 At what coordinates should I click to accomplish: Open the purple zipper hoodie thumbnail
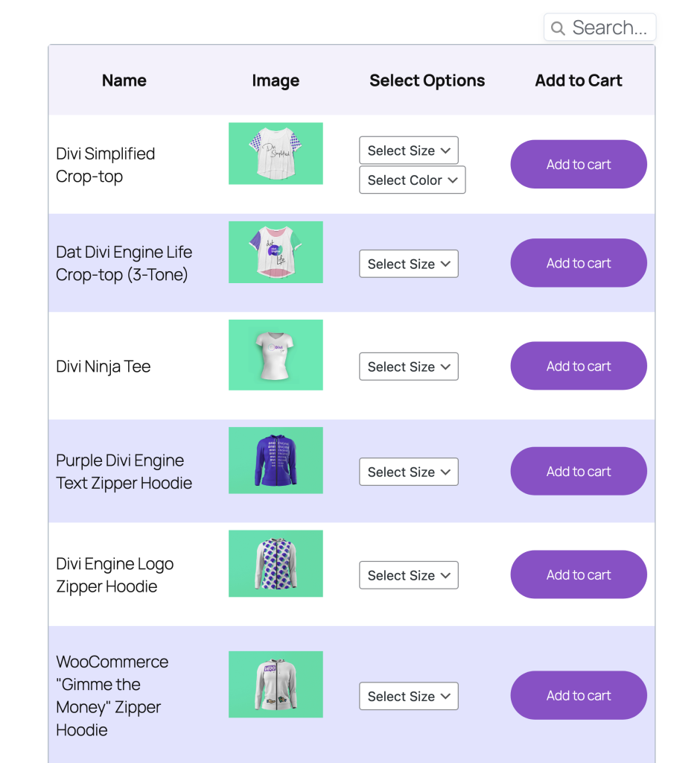(x=276, y=460)
